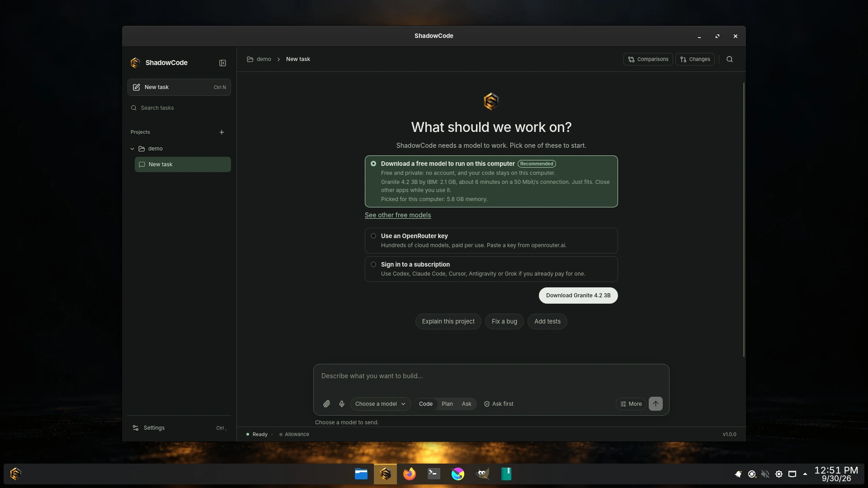Select Download a free model option
The width and height of the screenshot is (868, 488).
[491, 181]
